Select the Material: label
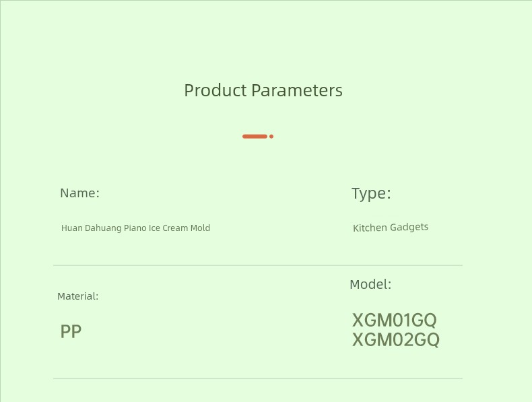 click(x=77, y=296)
